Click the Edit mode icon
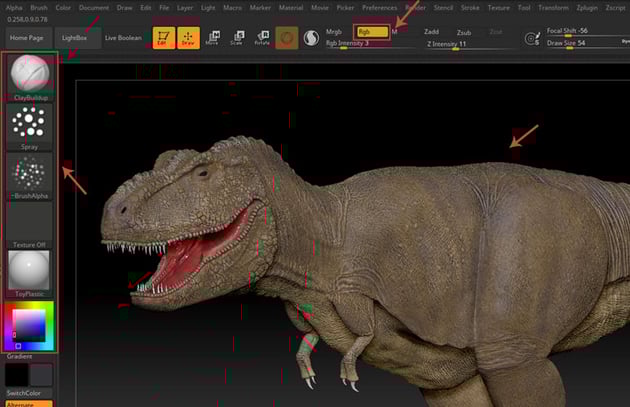Image resolution: width=630 pixels, height=407 pixels. click(163, 37)
